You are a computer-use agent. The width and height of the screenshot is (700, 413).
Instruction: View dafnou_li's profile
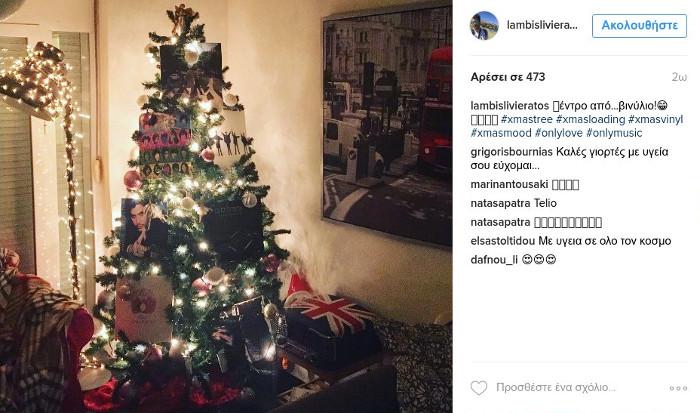tap(494, 260)
